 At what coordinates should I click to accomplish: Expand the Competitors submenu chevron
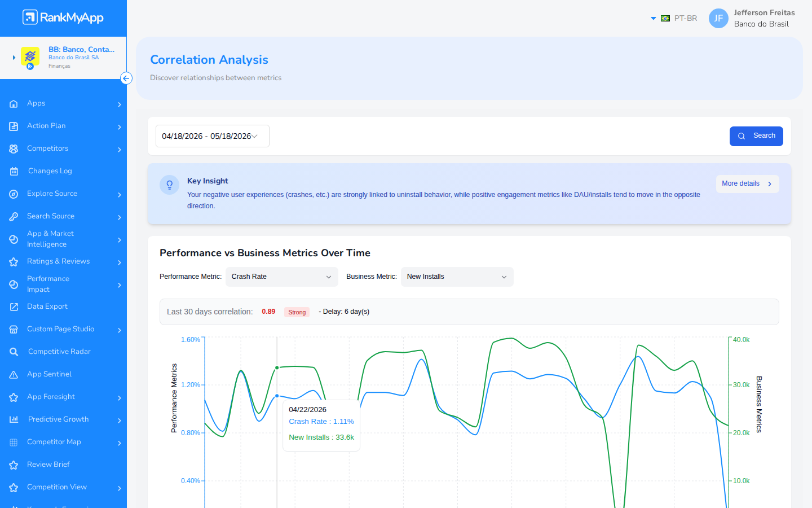[120, 150]
